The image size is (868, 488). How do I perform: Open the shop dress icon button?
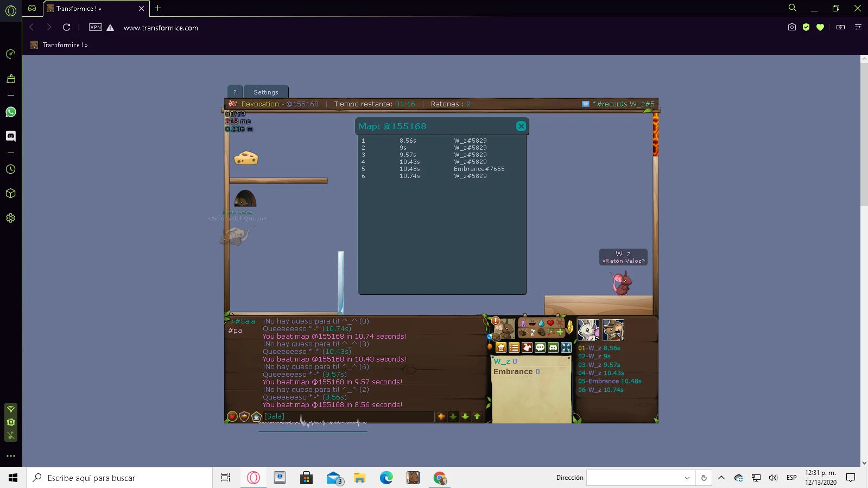[x=527, y=347]
